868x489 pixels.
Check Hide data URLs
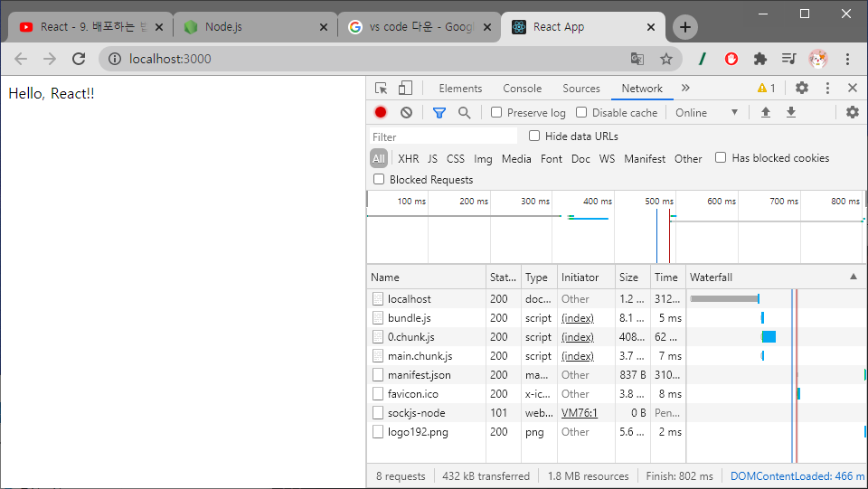534,136
